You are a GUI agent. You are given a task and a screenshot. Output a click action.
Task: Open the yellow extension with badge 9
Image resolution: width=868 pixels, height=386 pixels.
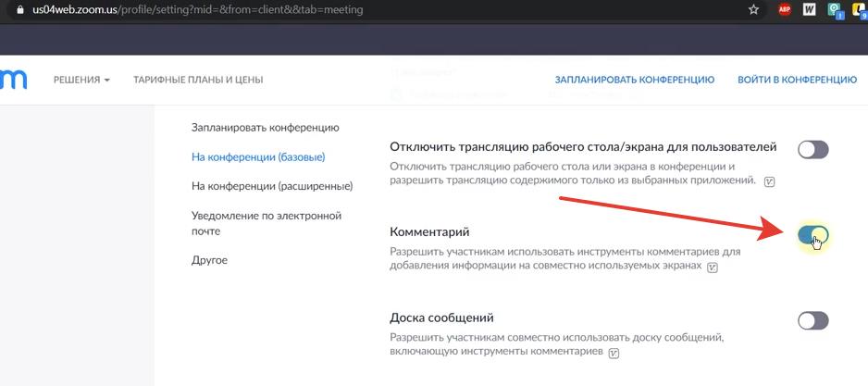tap(859, 10)
